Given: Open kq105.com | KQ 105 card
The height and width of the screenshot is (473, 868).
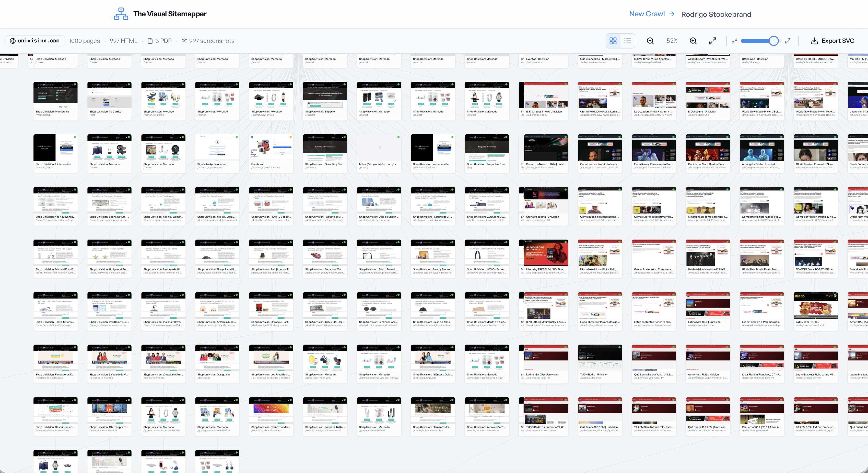Looking at the screenshot, I should (816, 311).
